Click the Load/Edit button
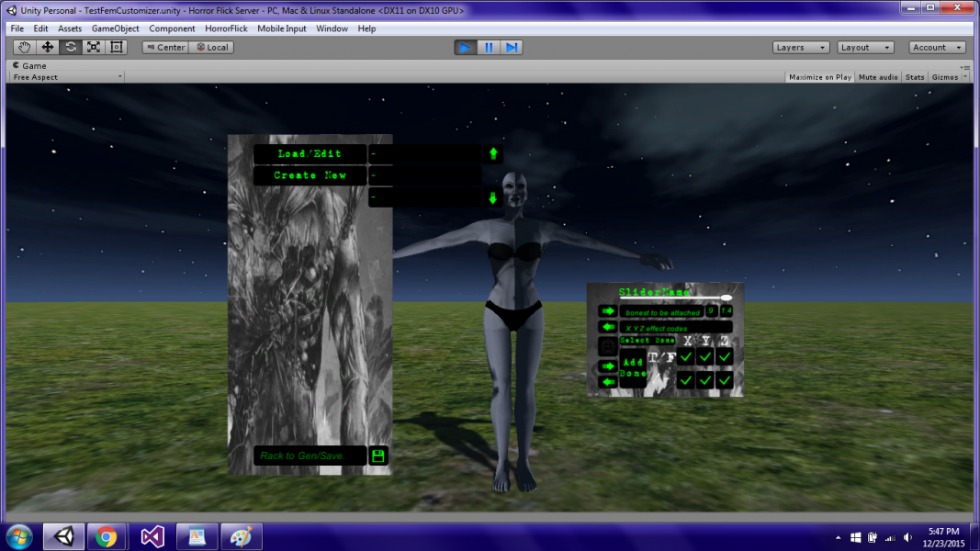The image size is (980, 551). coord(310,153)
